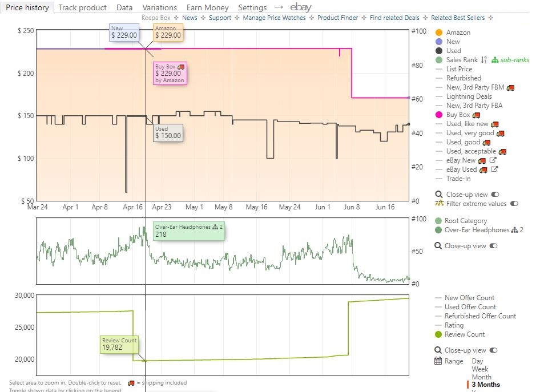Image resolution: width=540 pixels, height=392 pixels.
Task: Toggle Used, very good series
Action: [x=470, y=133]
